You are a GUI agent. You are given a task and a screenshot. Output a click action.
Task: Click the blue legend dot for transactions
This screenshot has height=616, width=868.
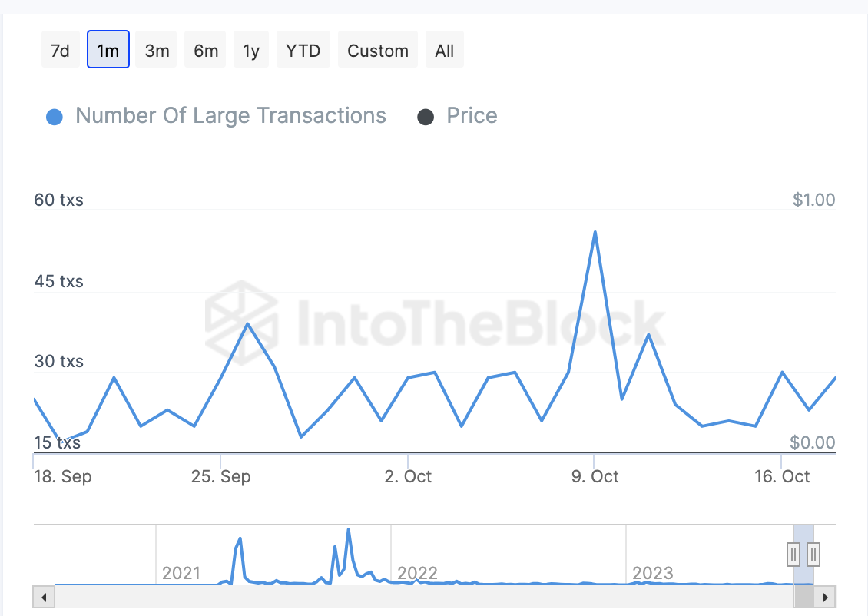[55, 117]
